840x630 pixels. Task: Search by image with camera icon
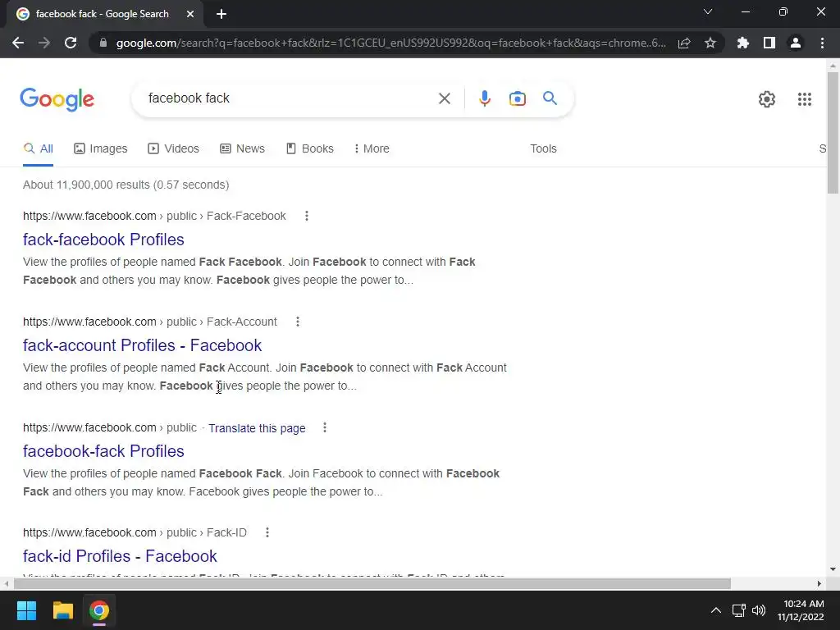click(x=517, y=98)
